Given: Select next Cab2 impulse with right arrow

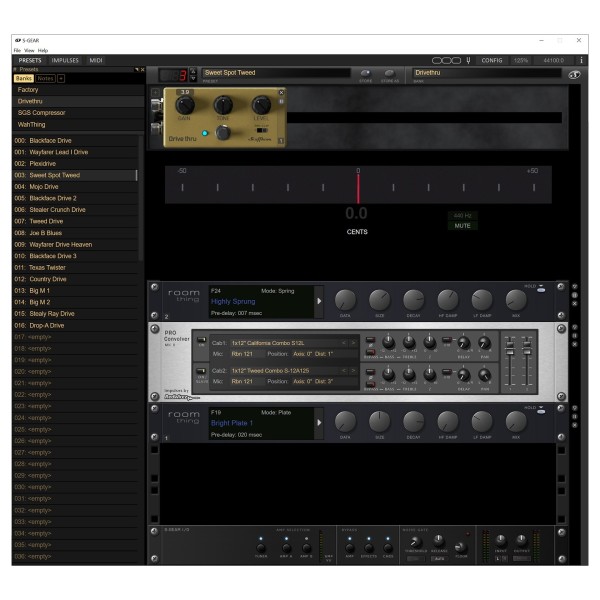Looking at the screenshot, I should coord(353,370).
